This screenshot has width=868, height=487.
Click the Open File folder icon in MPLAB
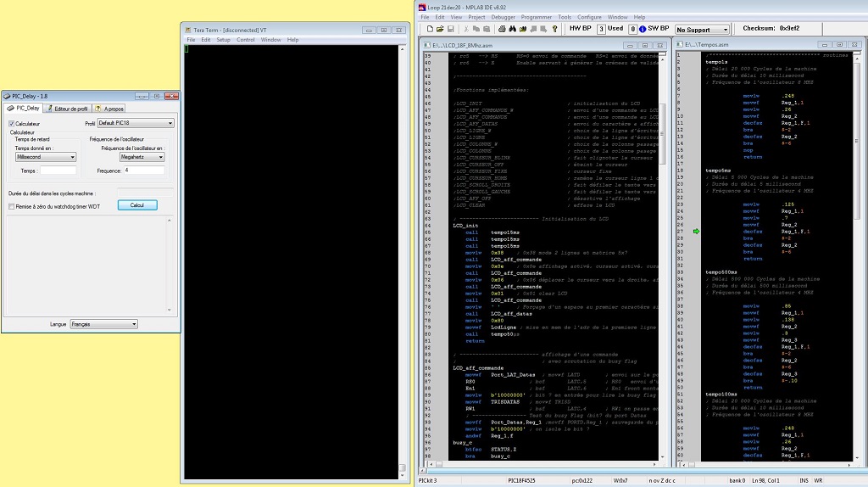(442, 29)
